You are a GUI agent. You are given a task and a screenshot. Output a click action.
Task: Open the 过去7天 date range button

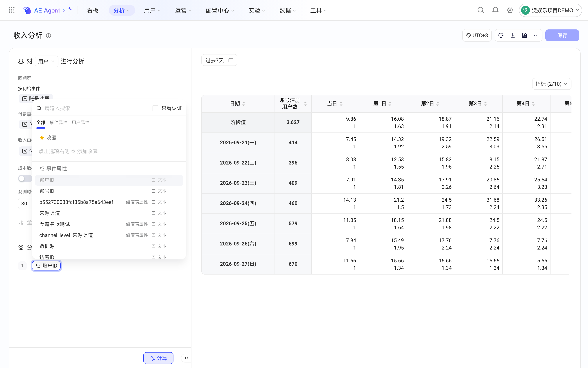[219, 60]
